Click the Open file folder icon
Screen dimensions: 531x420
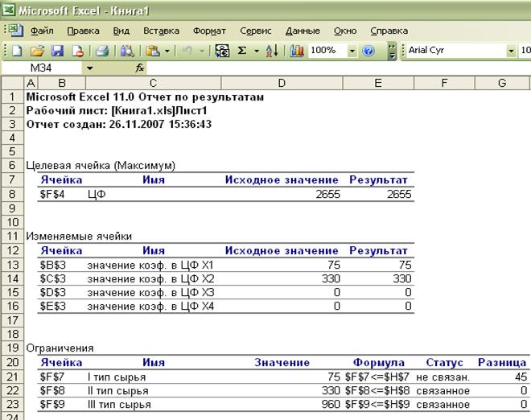coord(37,51)
